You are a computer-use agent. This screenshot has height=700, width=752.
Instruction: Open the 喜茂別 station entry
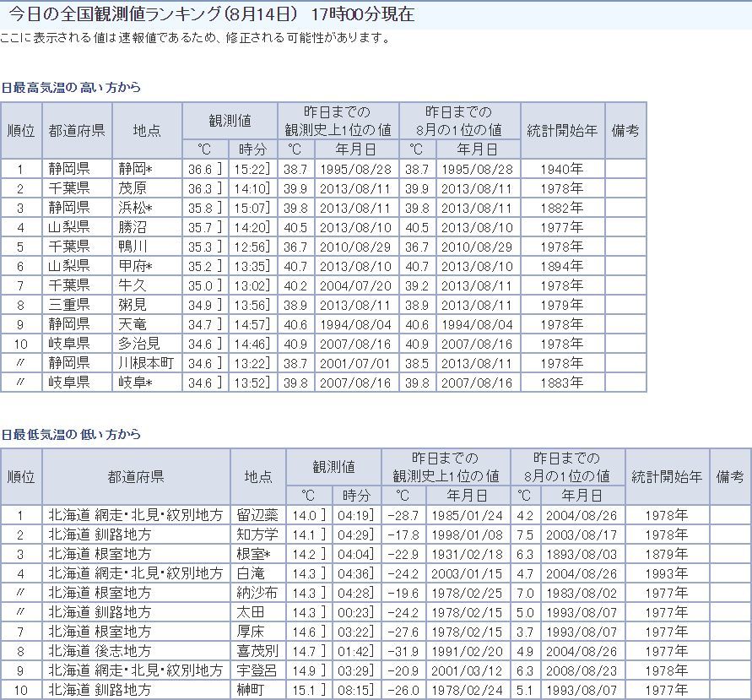point(257,651)
